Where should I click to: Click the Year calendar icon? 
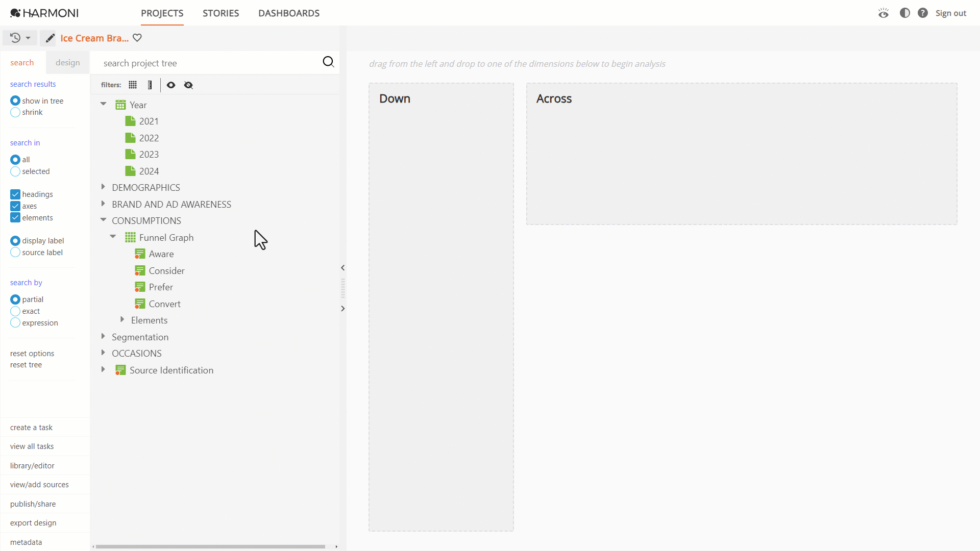click(x=120, y=105)
